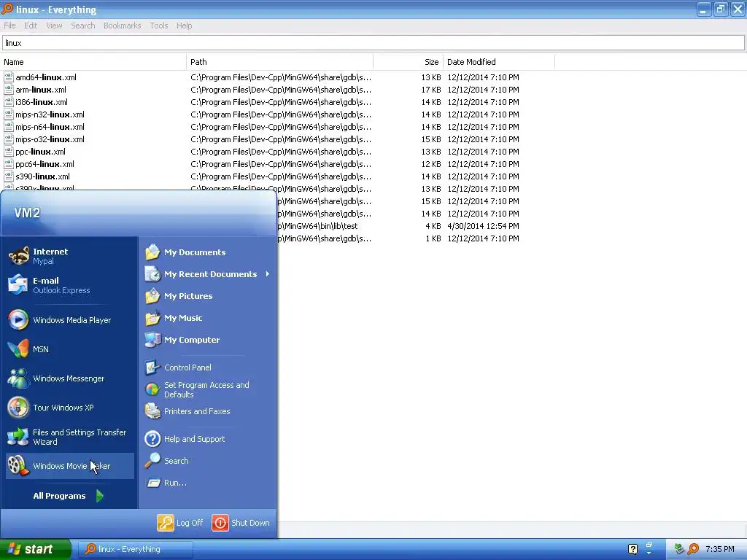Open Files and Settings Transfer Wizard icon
The width and height of the screenshot is (747, 560).
point(18,437)
